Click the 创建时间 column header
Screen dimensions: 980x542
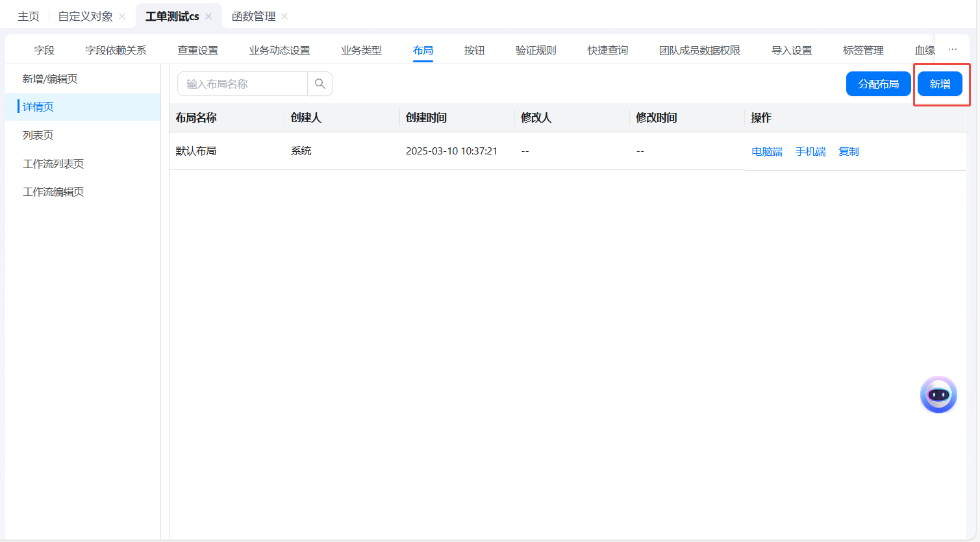426,117
